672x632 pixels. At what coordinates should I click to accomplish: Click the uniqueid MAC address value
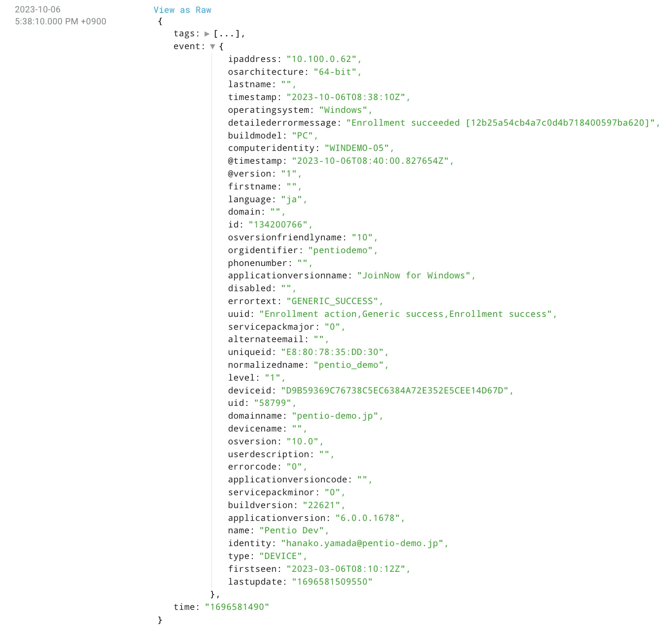334,352
